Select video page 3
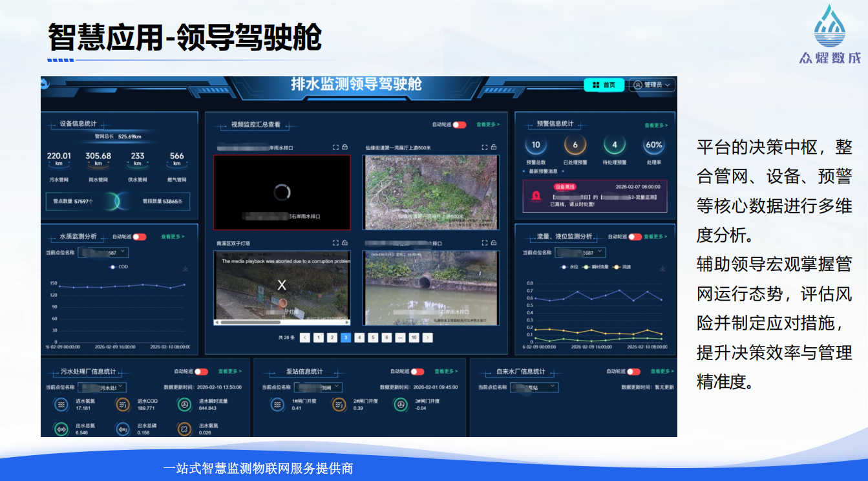The image size is (868, 481). pos(346,337)
